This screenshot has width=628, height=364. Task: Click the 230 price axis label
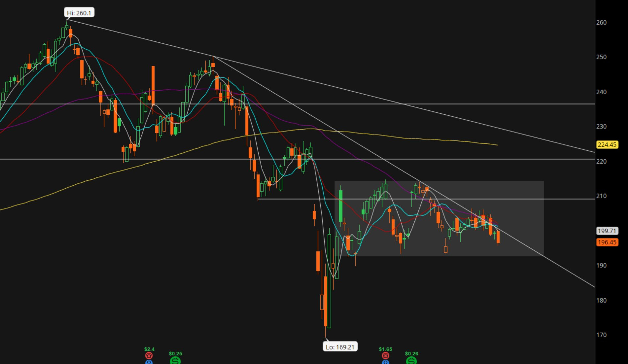601,126
